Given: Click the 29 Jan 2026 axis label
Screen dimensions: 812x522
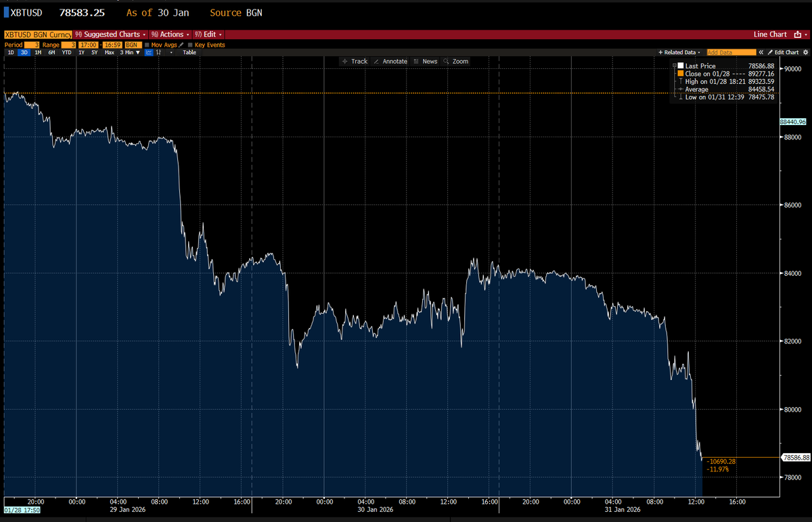Looking at the screenshot, I should [129, 508].
